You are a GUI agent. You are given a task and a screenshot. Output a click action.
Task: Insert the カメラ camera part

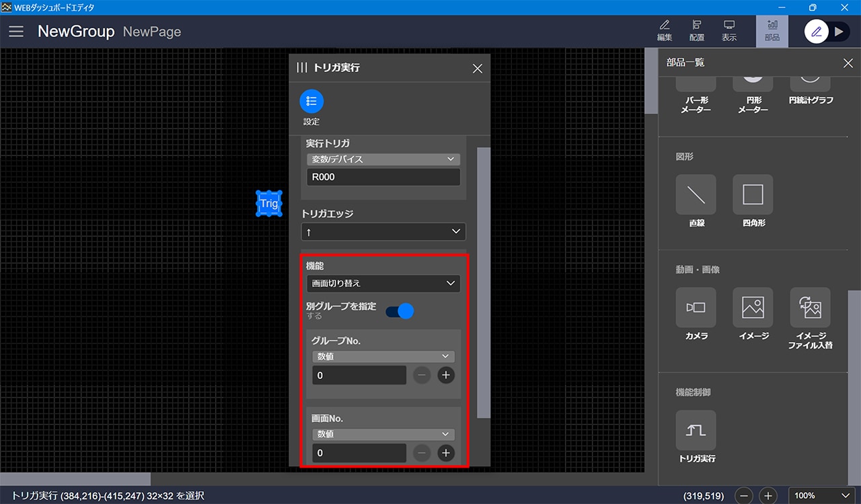point(696,308)
